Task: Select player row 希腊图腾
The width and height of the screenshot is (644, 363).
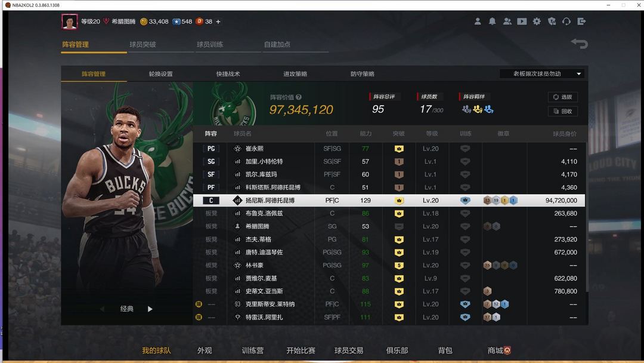Action: click(x=389, y=226)
